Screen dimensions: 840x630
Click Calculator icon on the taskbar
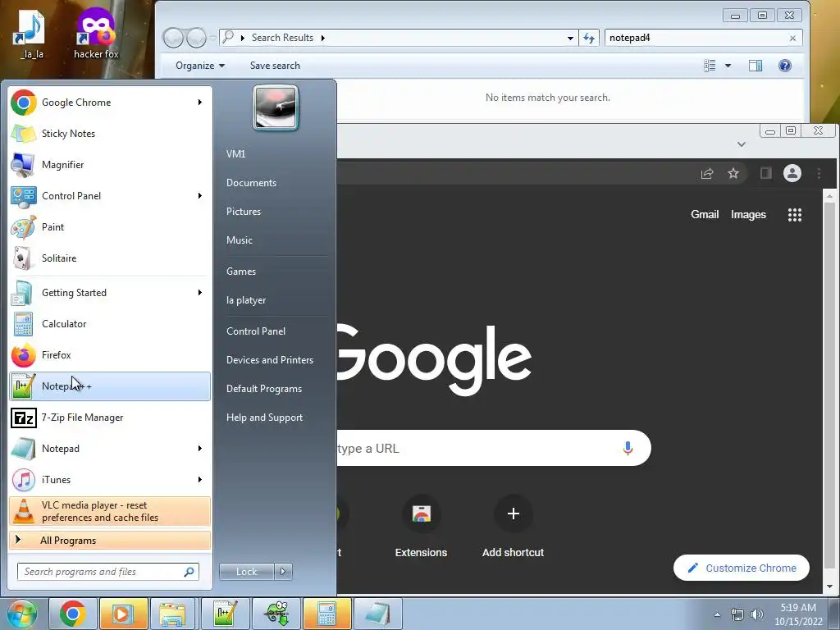(326, 614)
